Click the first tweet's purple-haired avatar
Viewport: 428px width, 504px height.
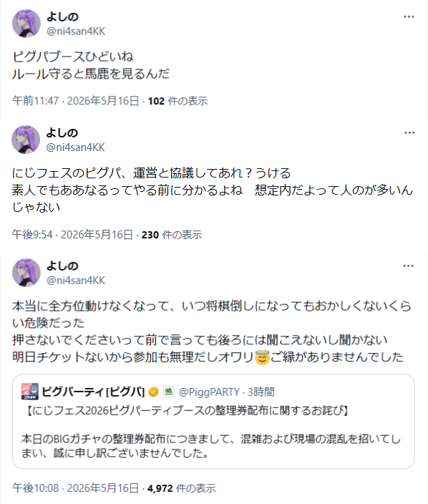[x=26, y=24]
